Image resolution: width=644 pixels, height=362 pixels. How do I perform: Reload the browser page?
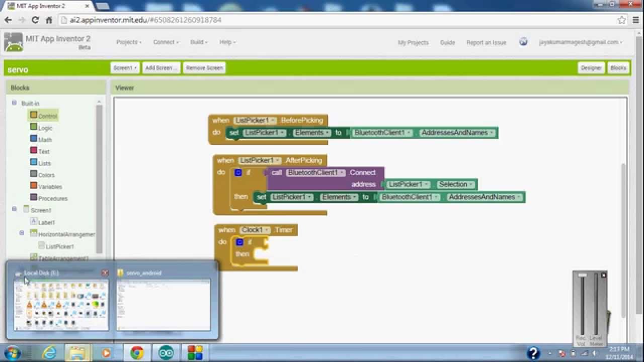click(x=35, y=20)
